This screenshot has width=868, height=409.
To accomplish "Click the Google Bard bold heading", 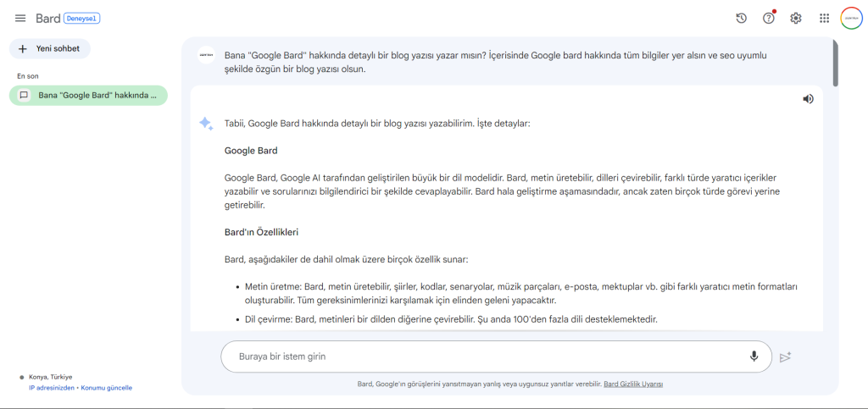I will pos(251,151).
